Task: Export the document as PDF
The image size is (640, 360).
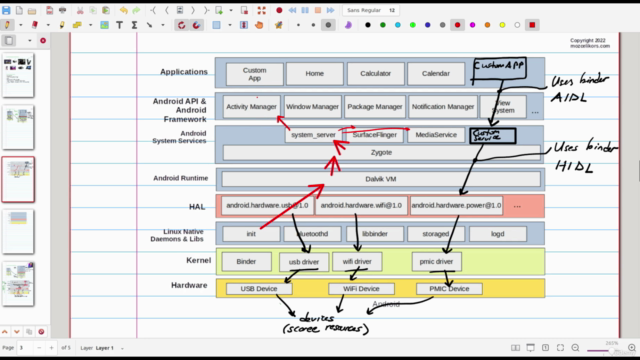Action: pyautogui.click(x=49, y=10)
